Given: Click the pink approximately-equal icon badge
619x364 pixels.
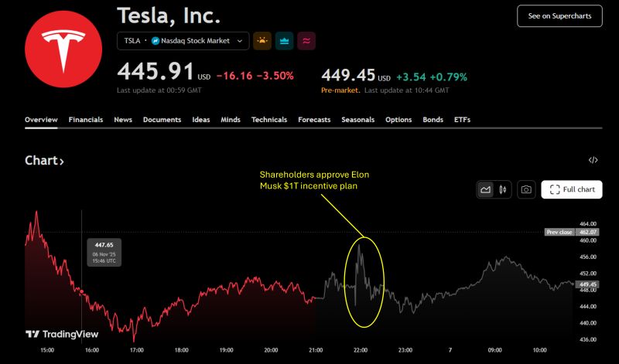Looking at the screenshot, I should [306, 40].
